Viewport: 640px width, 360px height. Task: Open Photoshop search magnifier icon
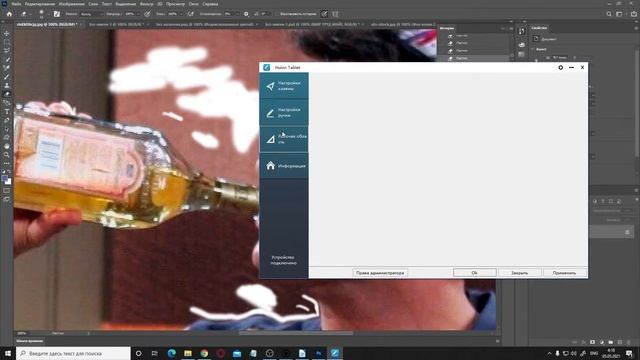(x=609, y=14)
